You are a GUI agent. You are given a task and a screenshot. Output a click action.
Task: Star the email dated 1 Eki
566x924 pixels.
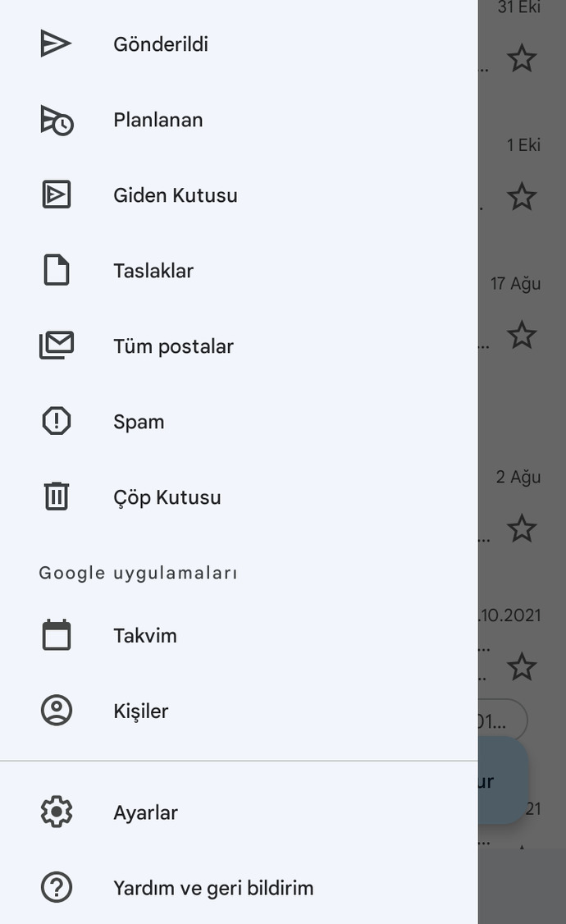pos(522,196)
